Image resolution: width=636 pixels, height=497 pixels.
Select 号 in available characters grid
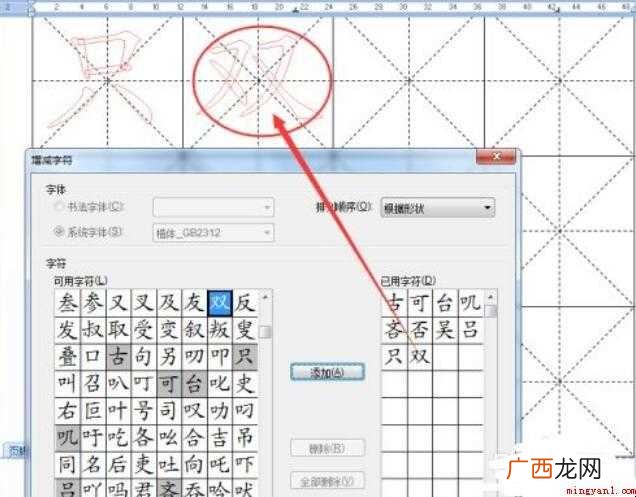(144, 411)
